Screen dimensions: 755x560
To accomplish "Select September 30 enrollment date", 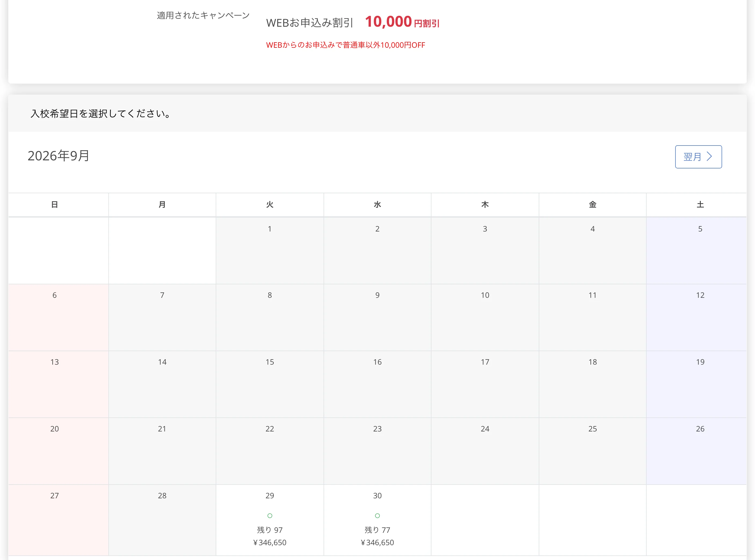I will click(377, 520).
